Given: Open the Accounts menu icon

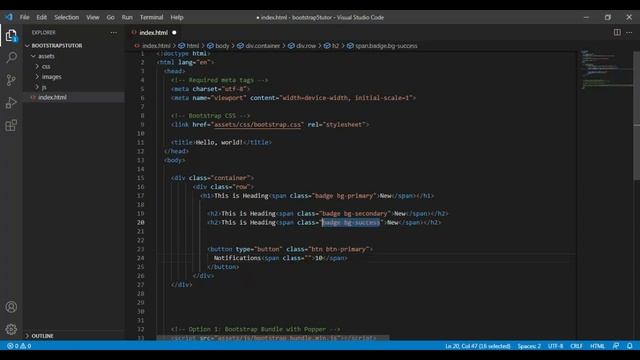Looking at the screenshot, I should [11, 307].
